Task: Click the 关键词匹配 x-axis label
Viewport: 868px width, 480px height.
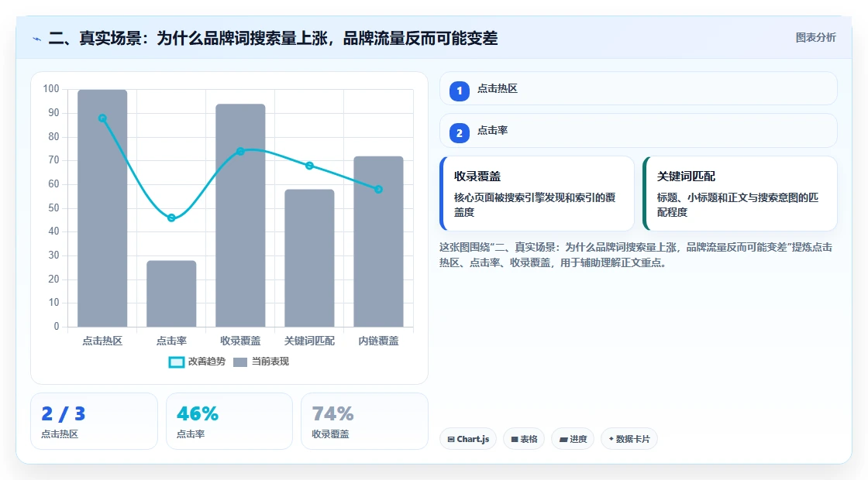Action: tap(309, 341)
